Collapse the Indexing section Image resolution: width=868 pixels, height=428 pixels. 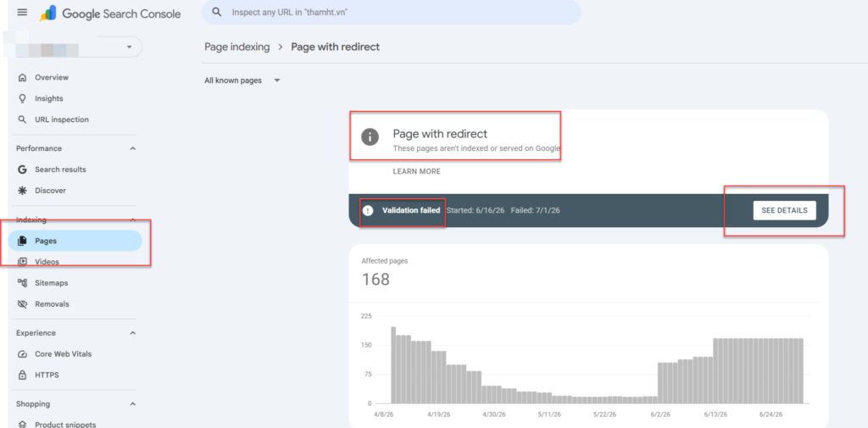[132, 220]
